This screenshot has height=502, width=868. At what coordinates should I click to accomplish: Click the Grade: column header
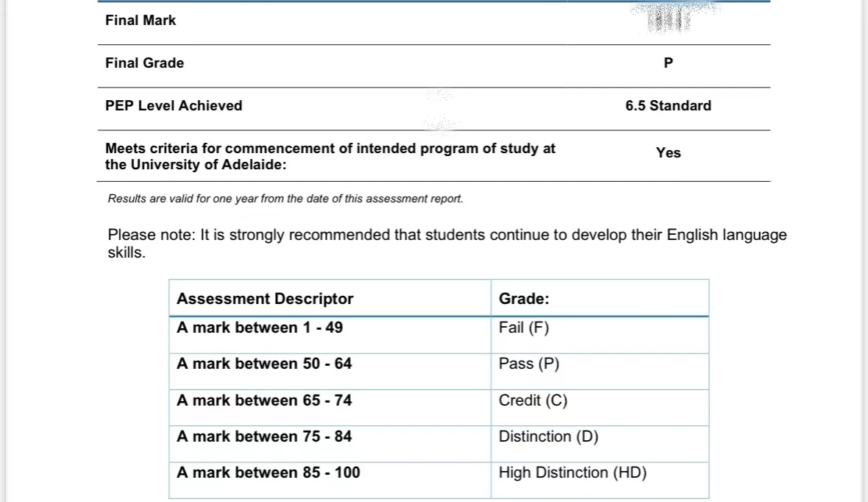click(524, 299)
